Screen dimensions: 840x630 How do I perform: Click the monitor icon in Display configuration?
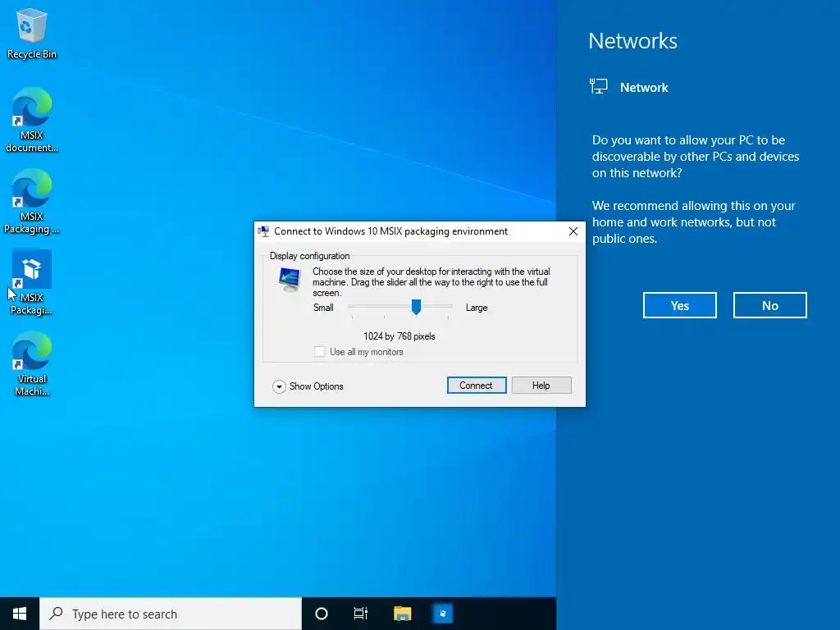click(x=290, y=280)
